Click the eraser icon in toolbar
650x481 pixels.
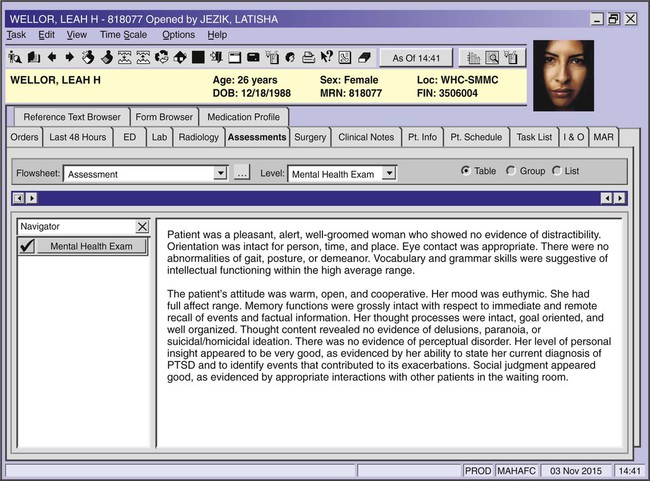tap(364, 57)
